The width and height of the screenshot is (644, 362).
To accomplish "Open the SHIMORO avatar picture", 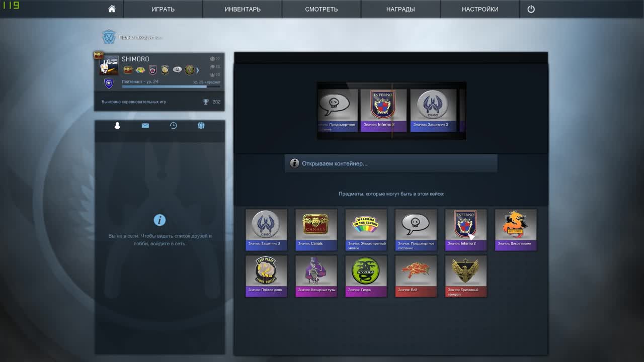I will tap(109, 65).
